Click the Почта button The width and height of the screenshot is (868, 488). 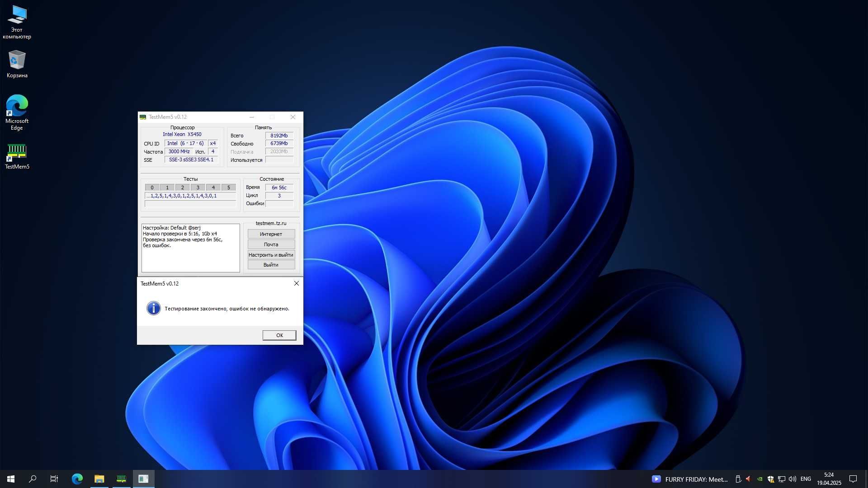pyautogui.click(x=271, y=244)
